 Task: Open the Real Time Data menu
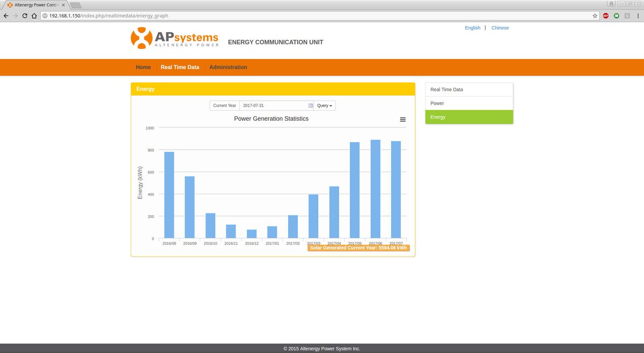[x=180, y=68]
